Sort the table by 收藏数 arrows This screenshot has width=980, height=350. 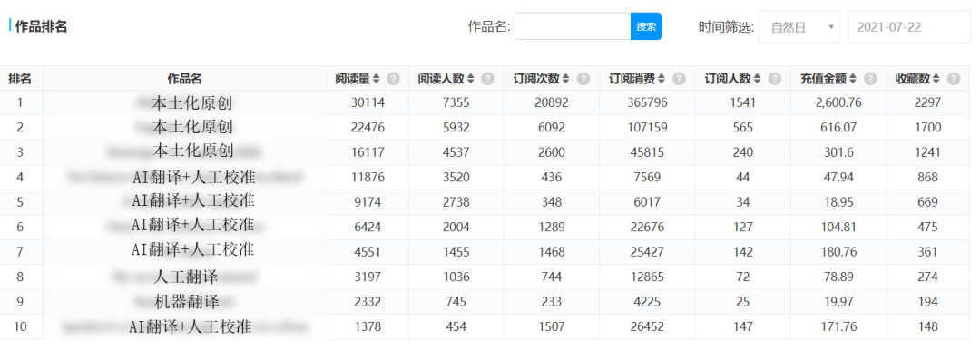click(x=936, y=79)
